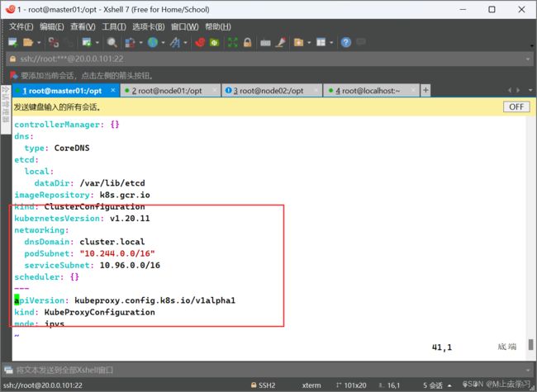Expand the color scheme dropdown arrow
Image resolution: width=537 pixels, height=392 pixels.
coord(140,43)
